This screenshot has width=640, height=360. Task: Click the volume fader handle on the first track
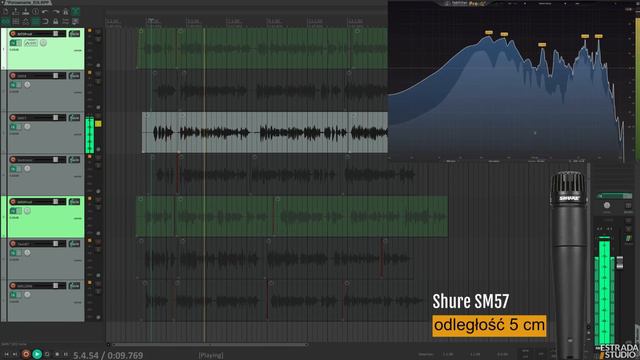coord(56,33)
